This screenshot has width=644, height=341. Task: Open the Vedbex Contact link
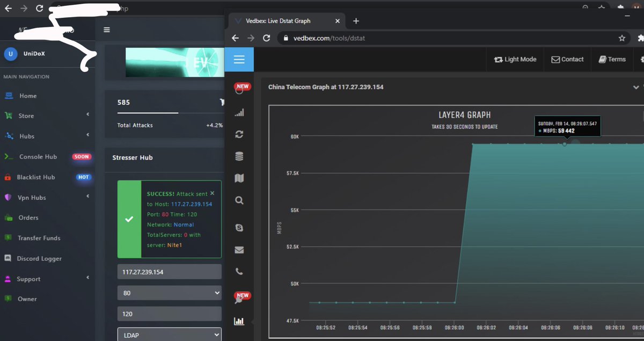tap(567, 59)
